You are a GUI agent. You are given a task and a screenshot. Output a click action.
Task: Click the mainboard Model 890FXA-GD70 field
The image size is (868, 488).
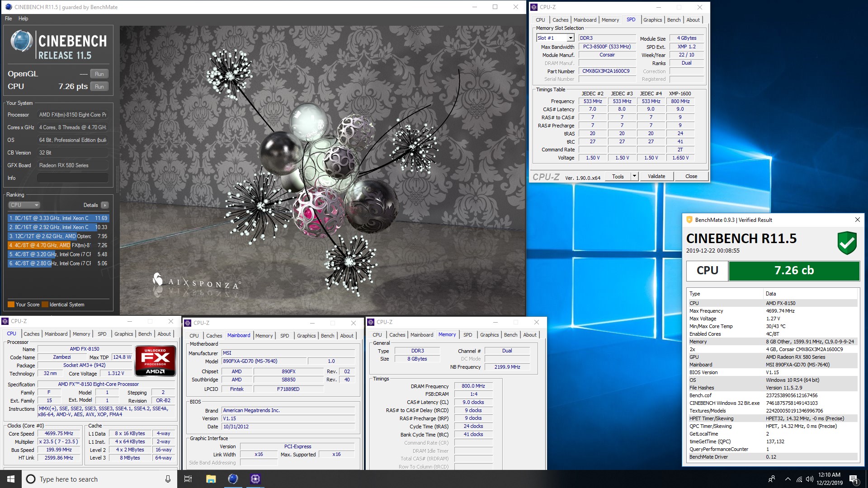[x=264, y=361]
